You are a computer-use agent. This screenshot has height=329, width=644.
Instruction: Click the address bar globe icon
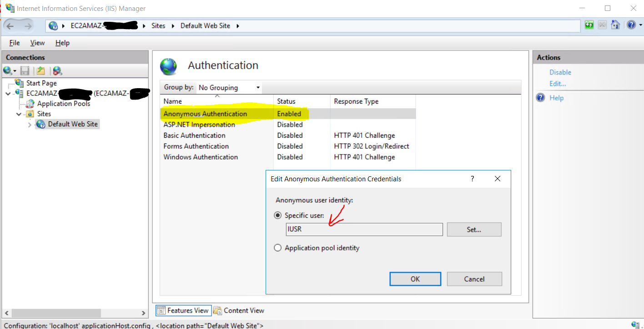pyautogui.click(x=53, y=26)
